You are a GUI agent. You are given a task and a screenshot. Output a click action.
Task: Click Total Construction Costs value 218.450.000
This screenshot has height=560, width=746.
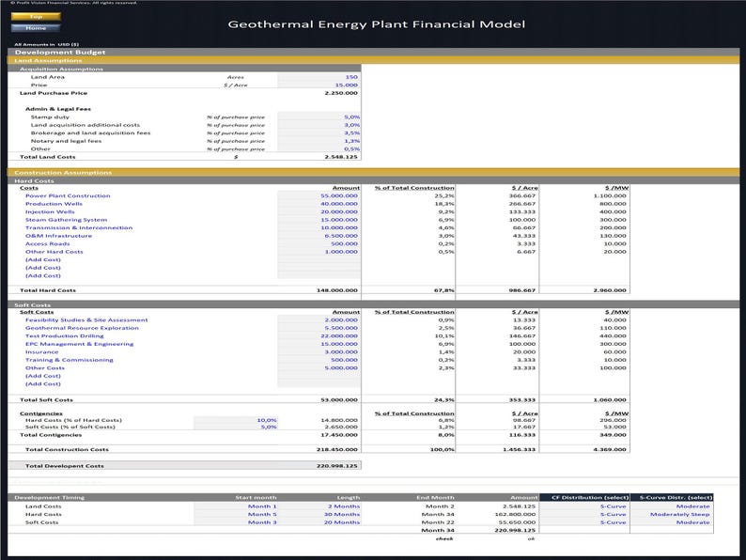[x=337, y=449]
